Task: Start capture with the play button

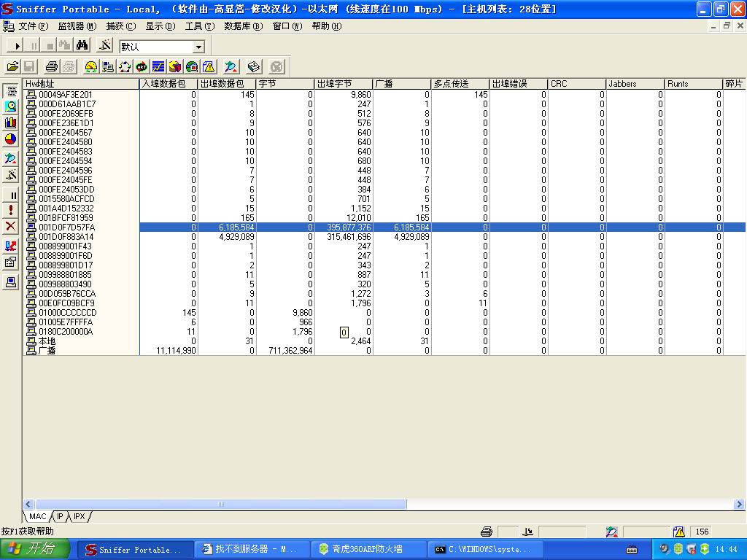Action: coord(18,46)
